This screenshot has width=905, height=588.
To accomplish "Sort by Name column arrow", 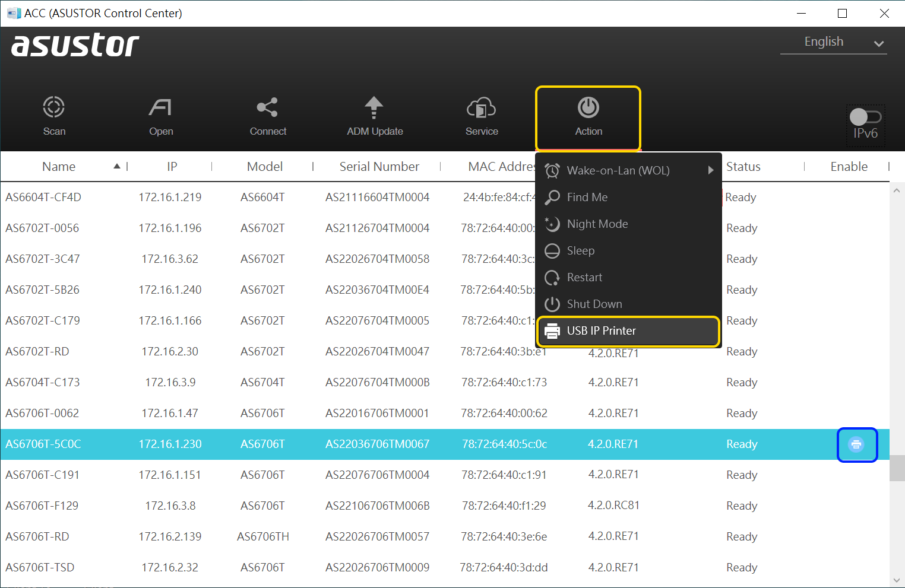I will [117, 167].
